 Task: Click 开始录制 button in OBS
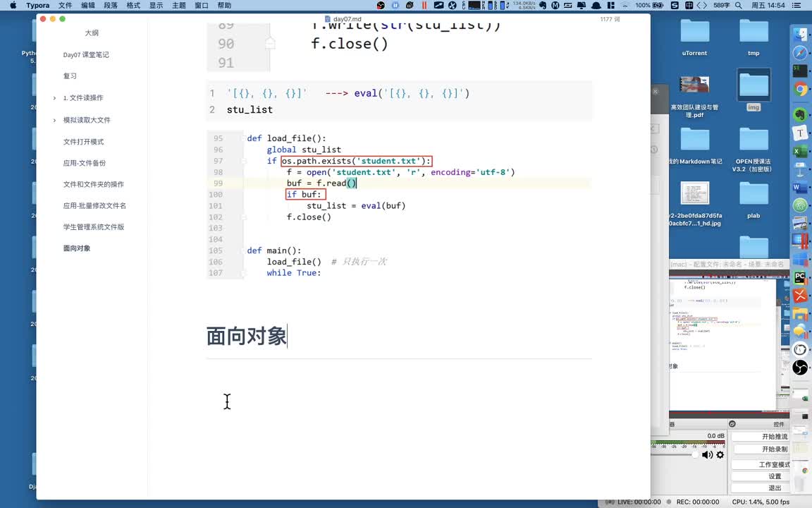point(761,449)
